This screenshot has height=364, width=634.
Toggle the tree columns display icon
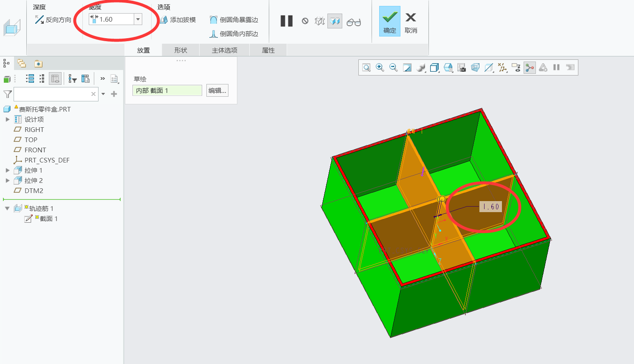pos(55,78)
